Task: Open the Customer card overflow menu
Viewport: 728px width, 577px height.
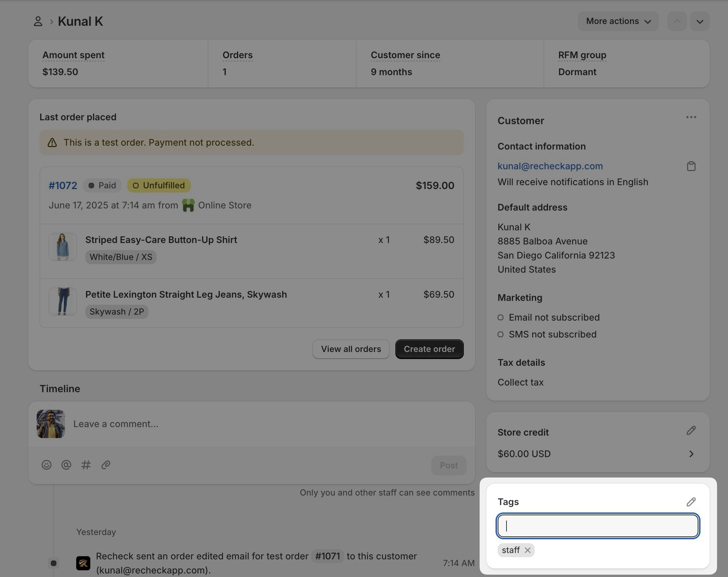Action: (691, 117)
